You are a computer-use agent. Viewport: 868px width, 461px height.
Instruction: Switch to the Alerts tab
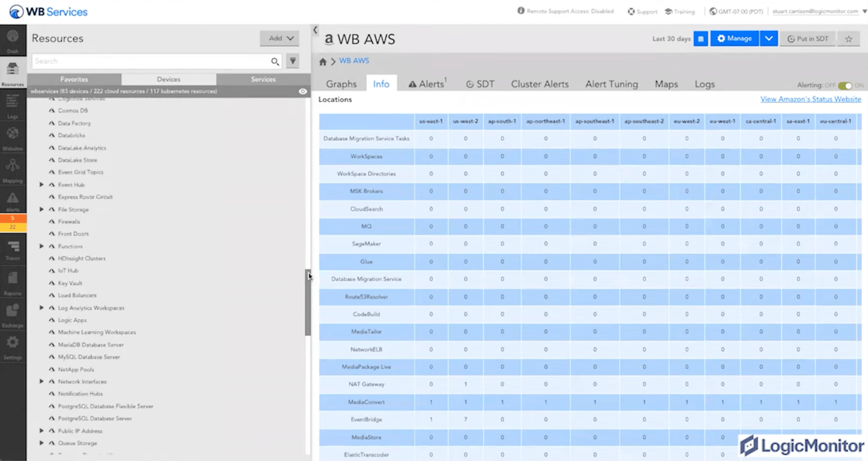[x=427, y=84]
